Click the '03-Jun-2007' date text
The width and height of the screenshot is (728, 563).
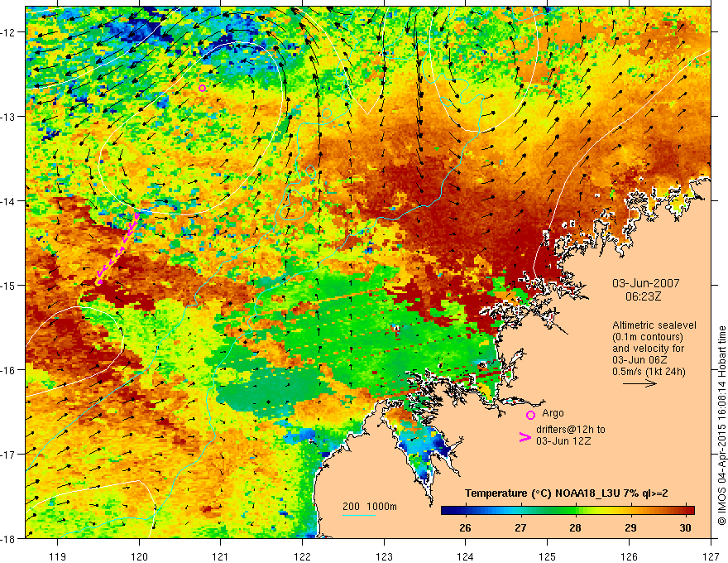[646, 283]
